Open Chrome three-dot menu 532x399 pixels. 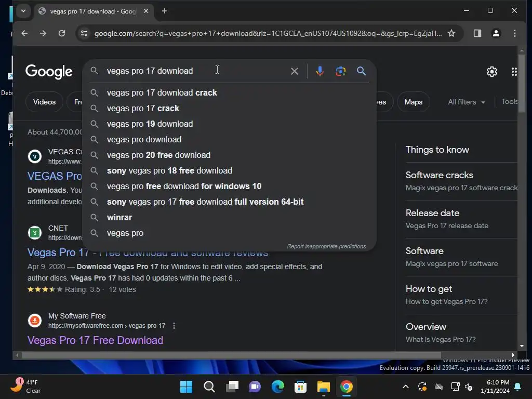pyautogui.click(x=515, y=33)
